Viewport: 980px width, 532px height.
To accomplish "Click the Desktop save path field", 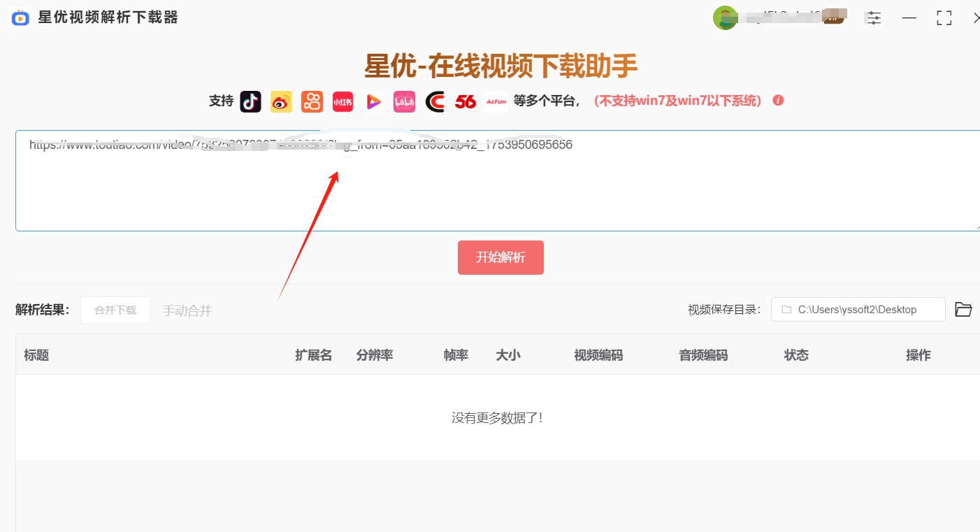I will [x=858, y=309].
